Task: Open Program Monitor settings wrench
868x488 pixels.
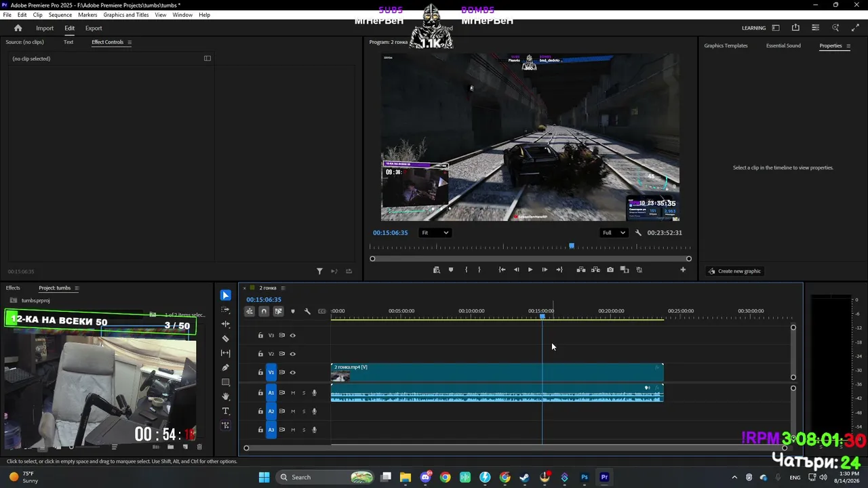Action: pos(638,232)
